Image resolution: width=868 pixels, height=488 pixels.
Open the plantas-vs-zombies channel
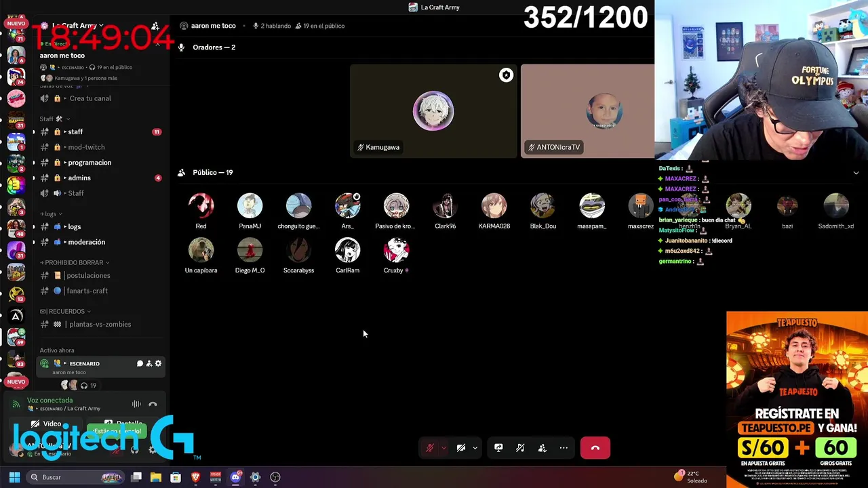pyautogui.click(x=100, y=324)
